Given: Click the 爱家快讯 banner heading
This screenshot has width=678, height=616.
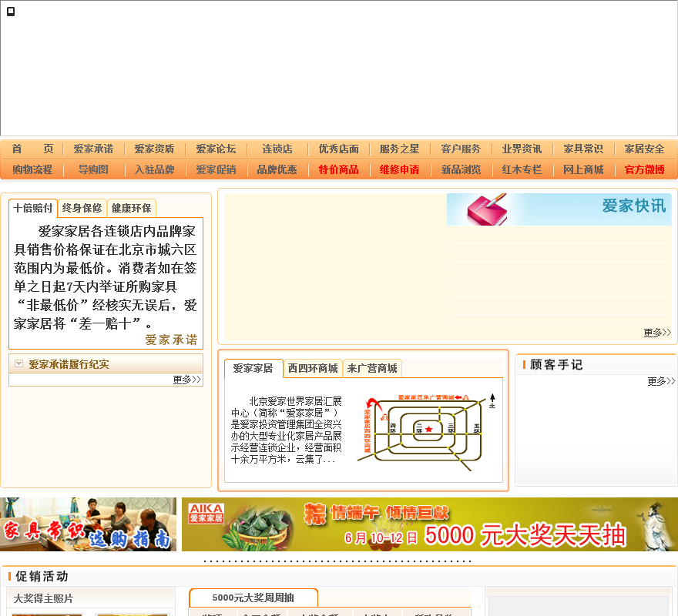Looking at the screenshot, I should tap(634, 206).
